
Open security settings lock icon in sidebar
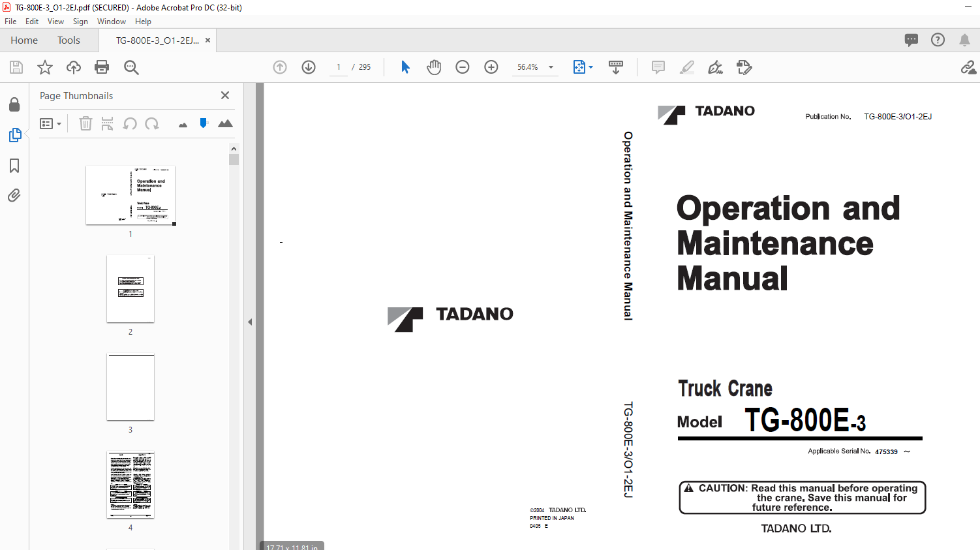click(14, 104)
